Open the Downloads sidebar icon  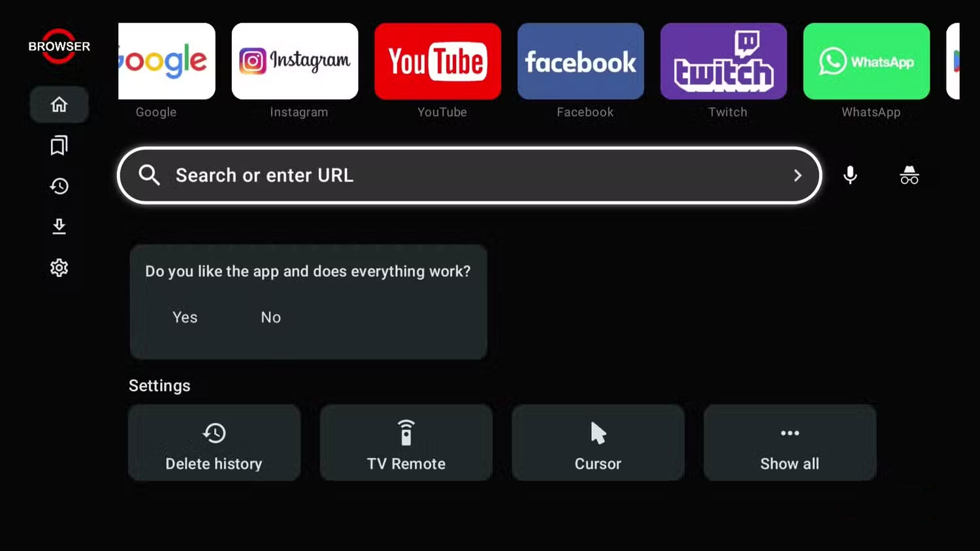pos(59,227)
